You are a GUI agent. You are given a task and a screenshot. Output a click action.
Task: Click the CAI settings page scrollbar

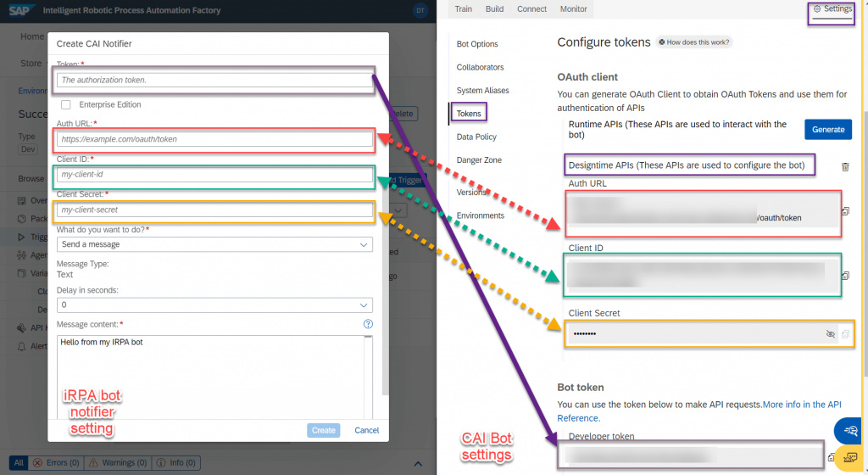865,243
